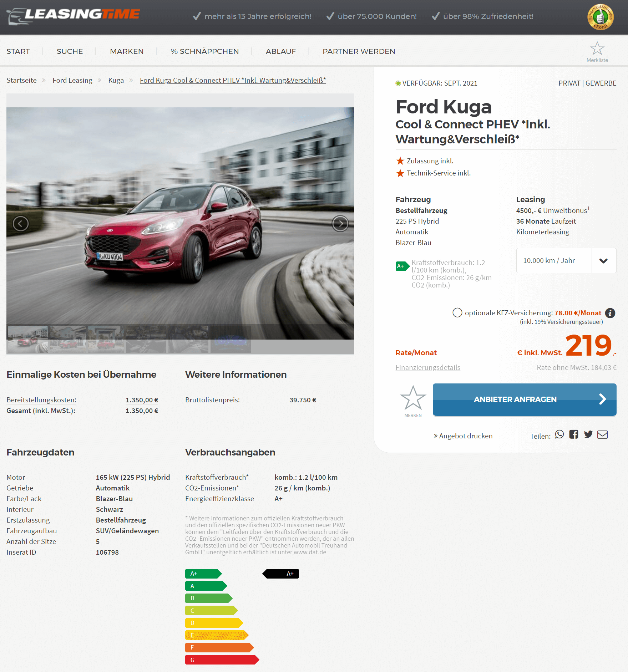Click '78.00 €/Monat' insurance price
The image size is (628, 672).
[578, 313]
